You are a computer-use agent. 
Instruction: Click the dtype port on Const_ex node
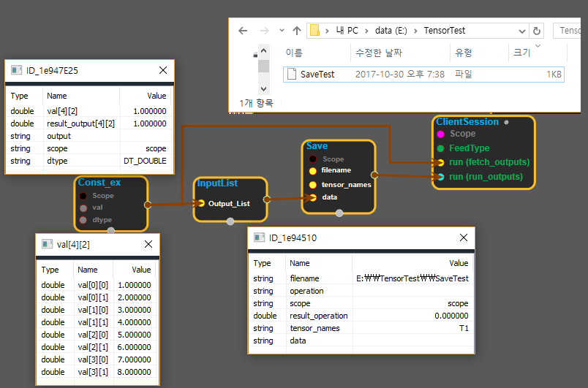pos(83,219)
